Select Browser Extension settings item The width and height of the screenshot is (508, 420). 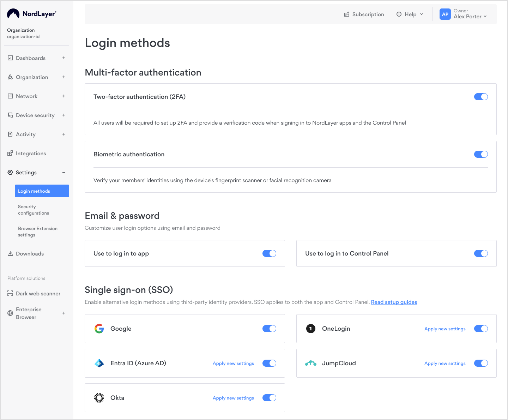tap(37, 232)
